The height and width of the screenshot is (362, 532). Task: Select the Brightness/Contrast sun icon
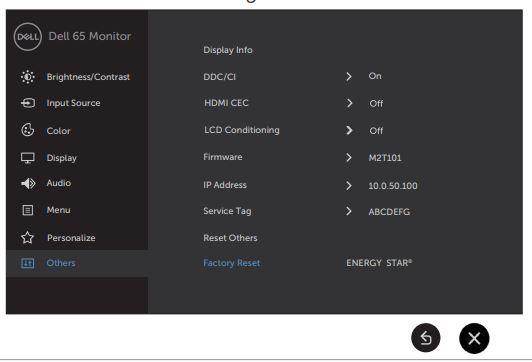coord(27,77)
